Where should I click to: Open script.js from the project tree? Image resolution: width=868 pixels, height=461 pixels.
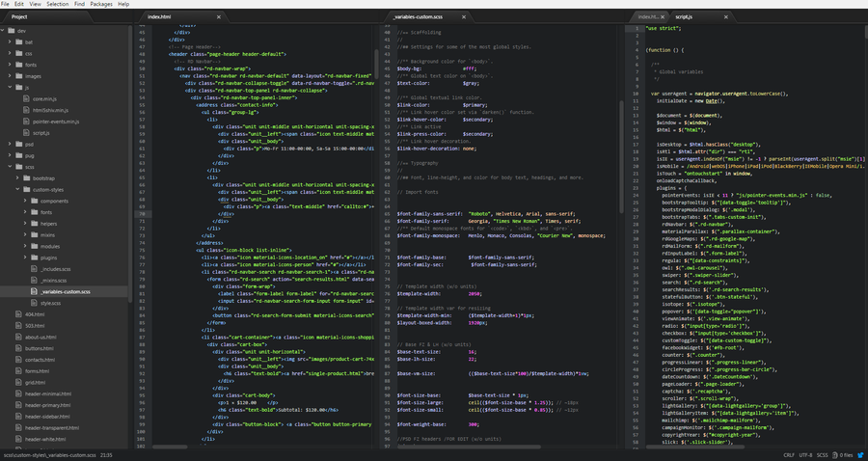point(41,132)
